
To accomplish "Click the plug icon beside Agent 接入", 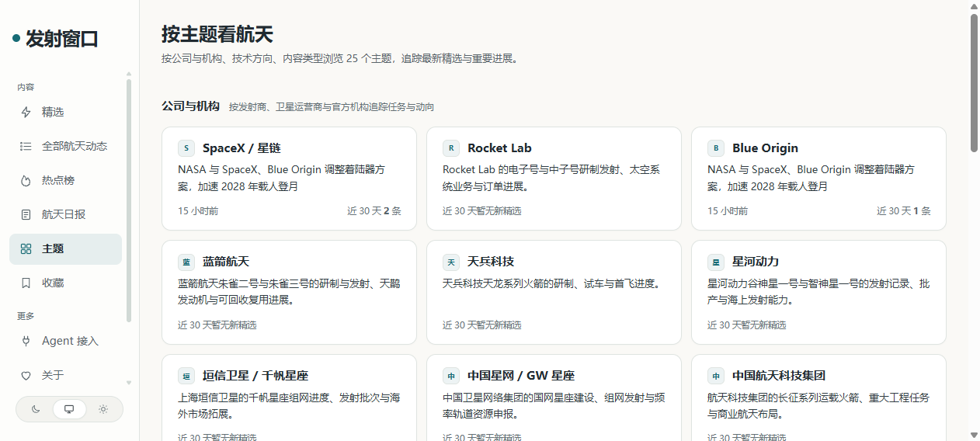I will point(26,341).
